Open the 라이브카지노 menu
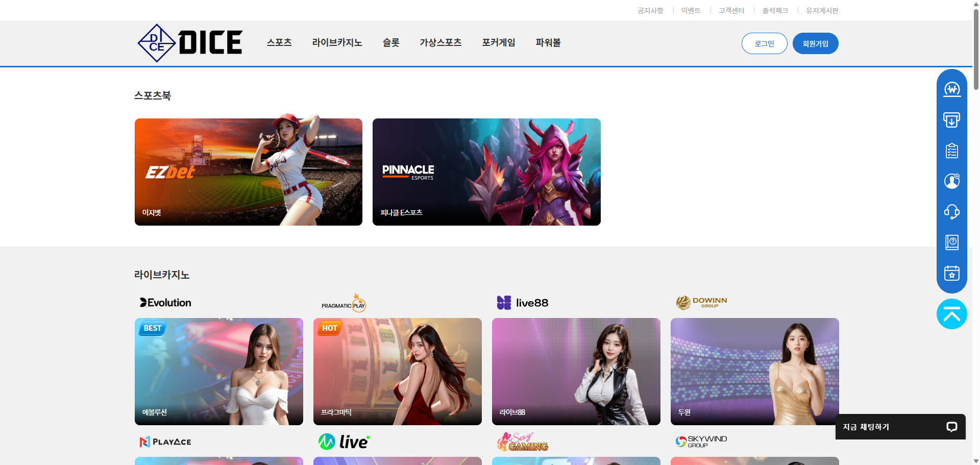 click(337, 43)
